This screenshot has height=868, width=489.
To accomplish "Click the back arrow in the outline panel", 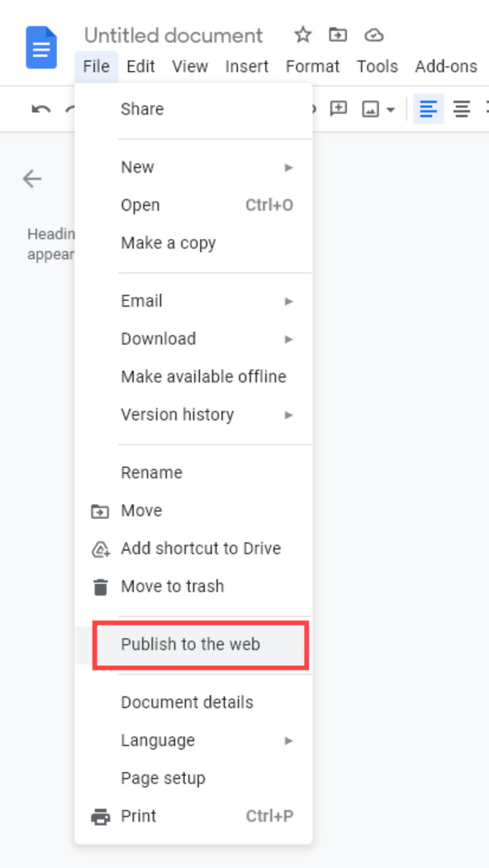I will pyautogui.click(x=31, y=178).
